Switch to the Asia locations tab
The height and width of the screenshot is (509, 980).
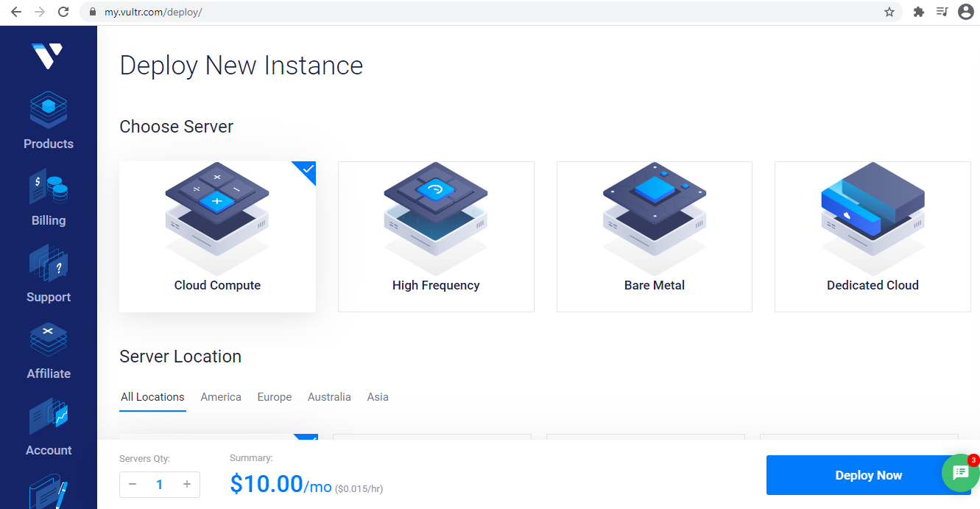pyautogui.click(x=378, y=397)
